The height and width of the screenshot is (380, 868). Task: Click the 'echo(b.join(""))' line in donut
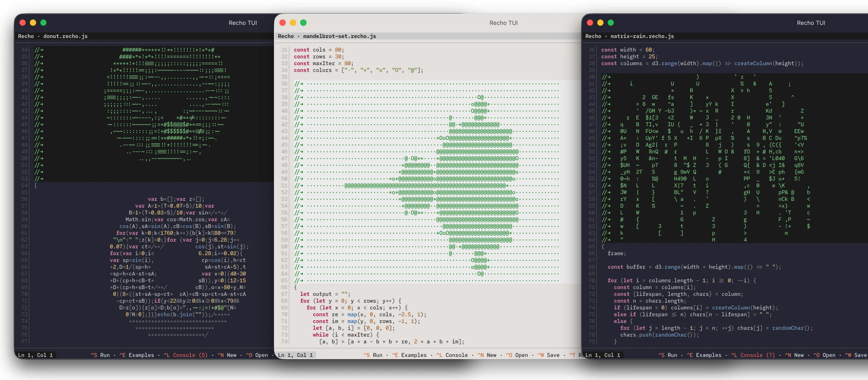(178, 315)
